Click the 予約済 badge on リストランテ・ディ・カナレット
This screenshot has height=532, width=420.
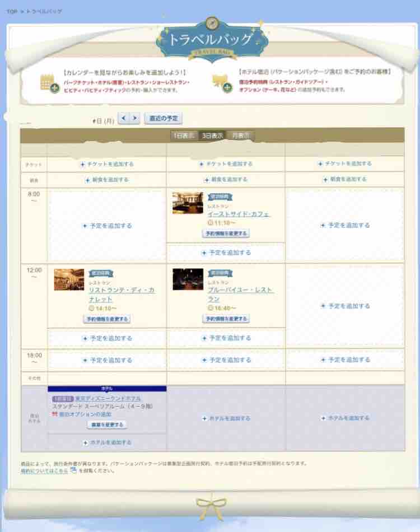click(101, 273)
